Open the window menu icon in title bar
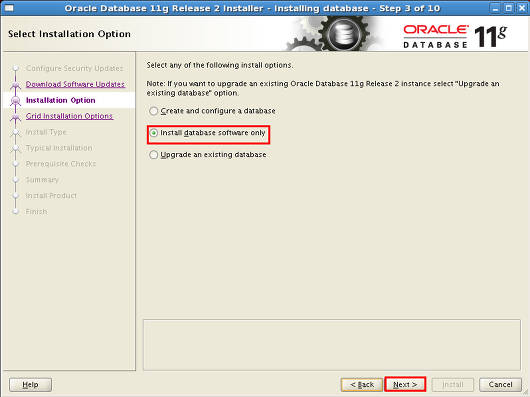Viewport: 530px width, 397px height. tap(9, 8)
